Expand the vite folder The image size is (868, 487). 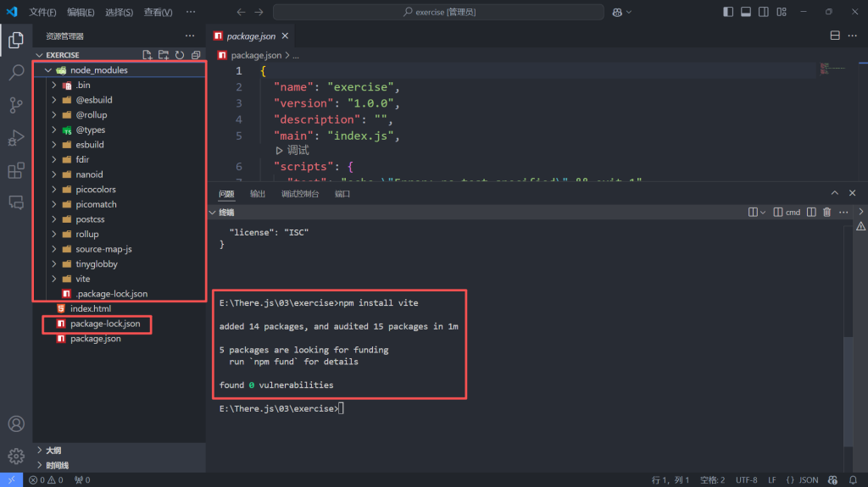coord(54,279)
